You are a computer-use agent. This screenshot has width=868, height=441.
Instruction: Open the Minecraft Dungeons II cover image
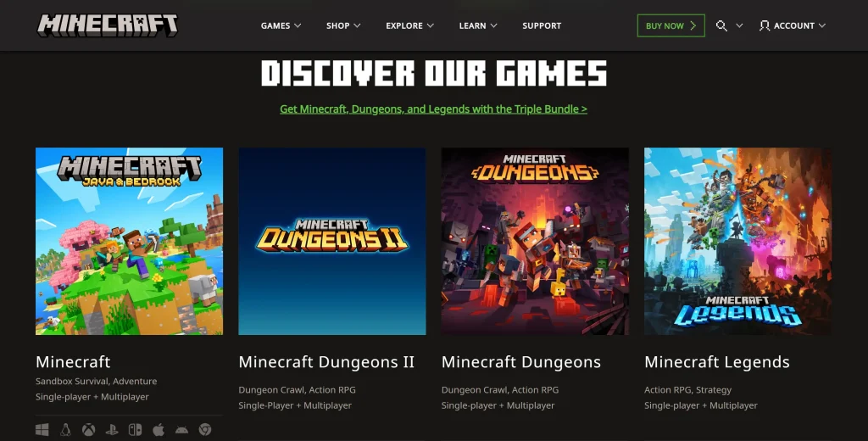[332, 241]
